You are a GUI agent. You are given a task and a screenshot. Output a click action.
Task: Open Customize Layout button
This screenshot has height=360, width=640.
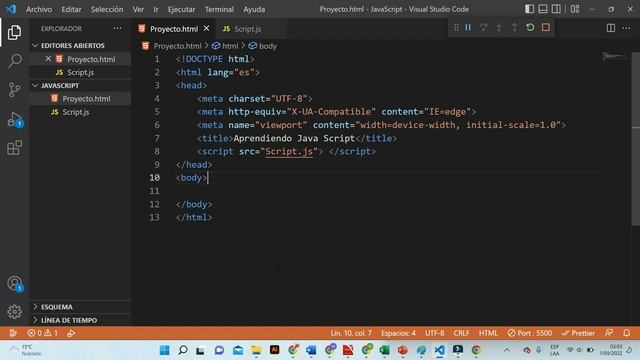pyautogui.click(x=575, y=9)
